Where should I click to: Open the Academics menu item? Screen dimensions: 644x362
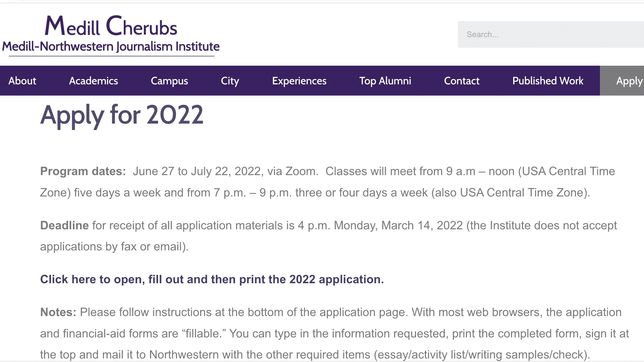pos(93,81)
